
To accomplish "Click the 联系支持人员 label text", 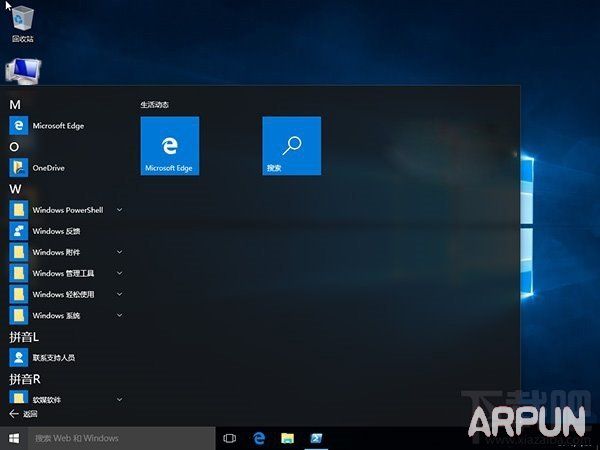I will click(x=54, y=358).
